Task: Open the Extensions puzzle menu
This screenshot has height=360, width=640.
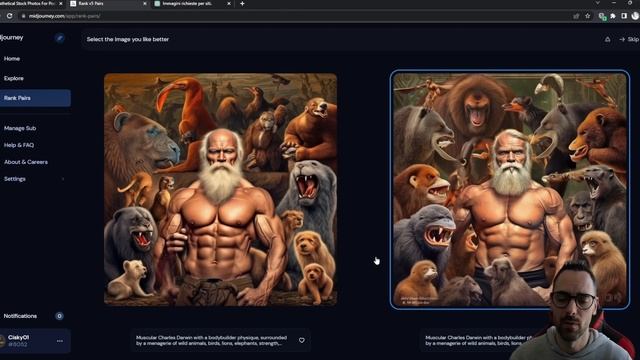Action: tap(613, 16)
